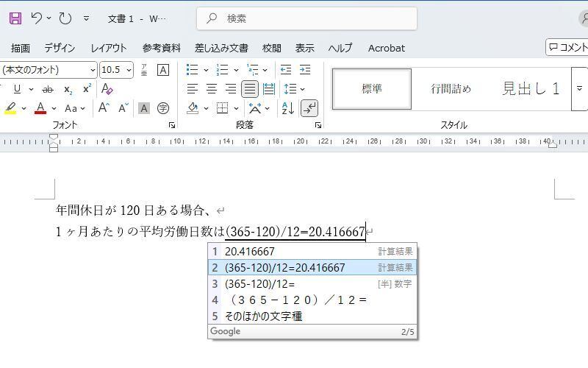The width and height of the screenshot is (588, 368).
Task: Go to the 差し込み文書 tab
Action: click(x=221, y=48)
